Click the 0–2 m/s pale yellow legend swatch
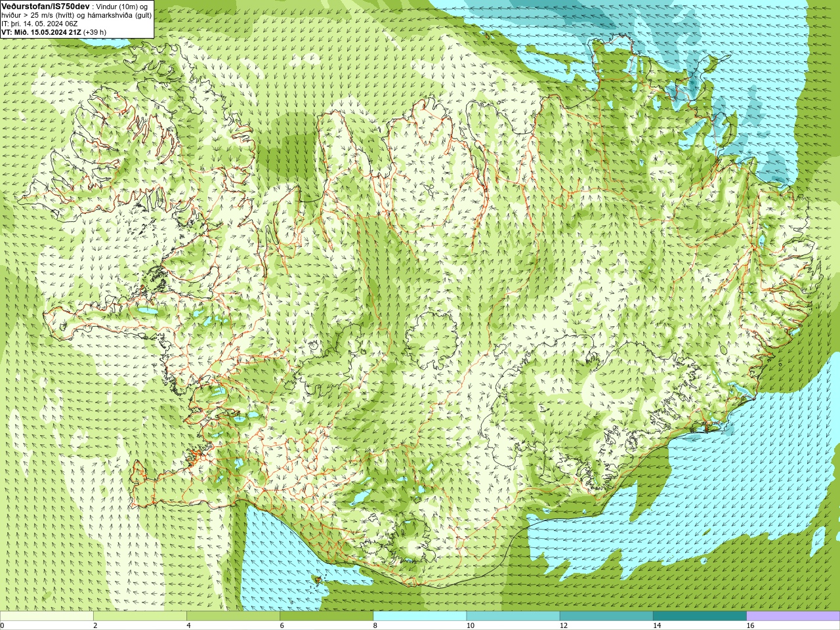 [47, 616]
